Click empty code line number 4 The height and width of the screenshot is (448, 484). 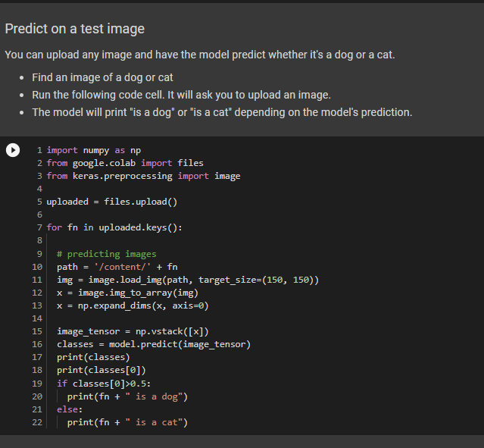(39, 189)
